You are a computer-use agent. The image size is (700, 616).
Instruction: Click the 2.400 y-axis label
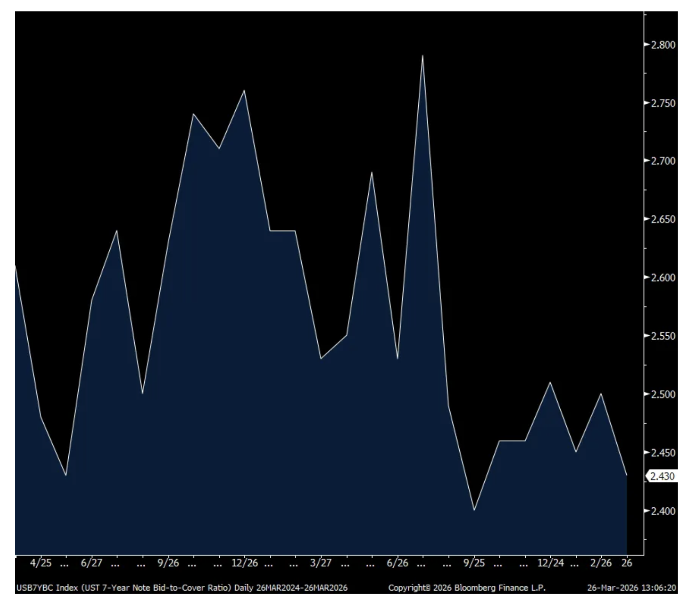pos(663,511)
